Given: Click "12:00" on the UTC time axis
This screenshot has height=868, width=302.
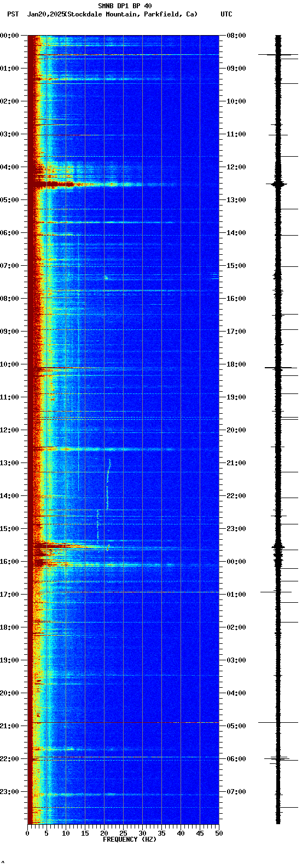Looking at the screenshot, I should 236,167.
